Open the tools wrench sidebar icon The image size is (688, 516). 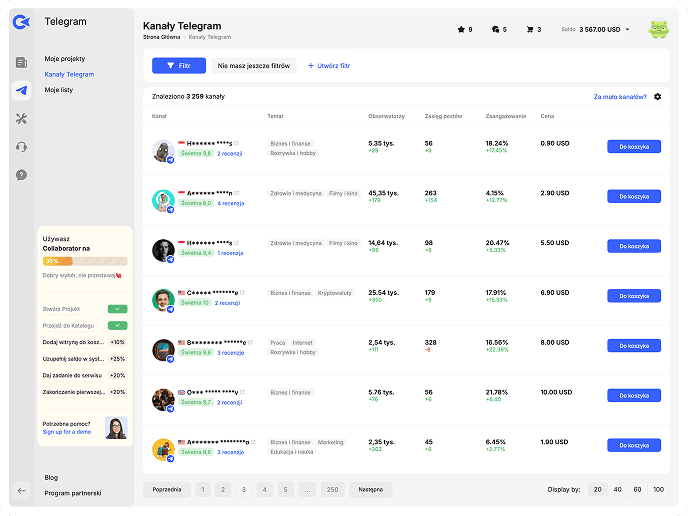21,119
